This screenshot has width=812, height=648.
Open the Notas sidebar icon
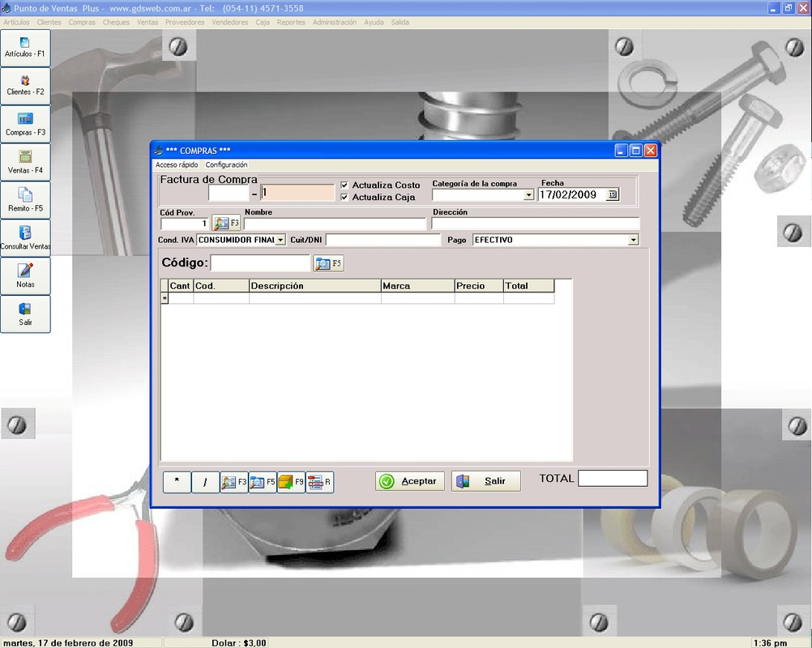(25, 275)
